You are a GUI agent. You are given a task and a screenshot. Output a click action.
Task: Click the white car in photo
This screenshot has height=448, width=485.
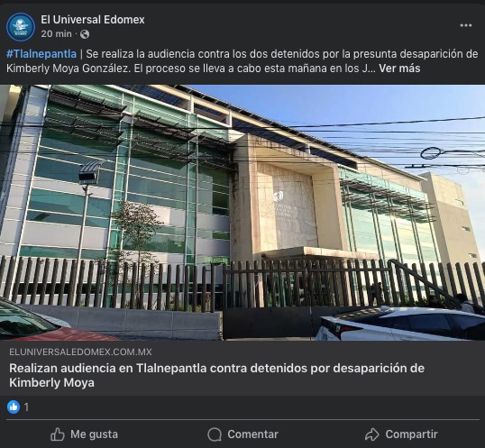pos(400,323)
